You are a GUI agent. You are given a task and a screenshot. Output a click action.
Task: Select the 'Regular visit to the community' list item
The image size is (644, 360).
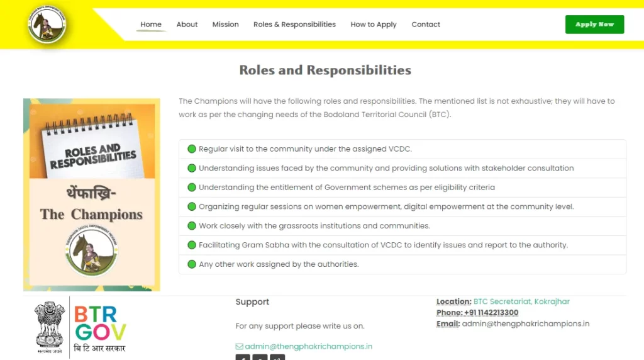click(402, 149)
